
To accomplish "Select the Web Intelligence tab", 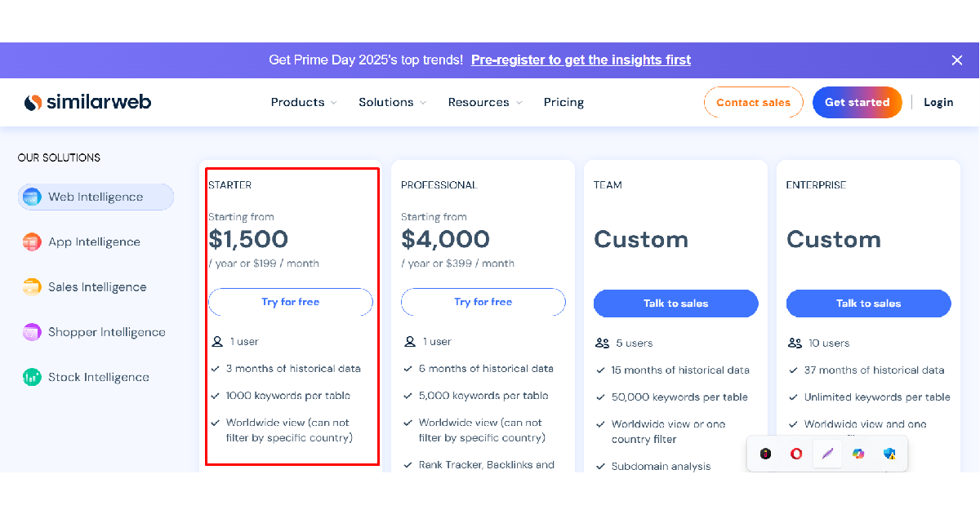I will pos(96,197).
